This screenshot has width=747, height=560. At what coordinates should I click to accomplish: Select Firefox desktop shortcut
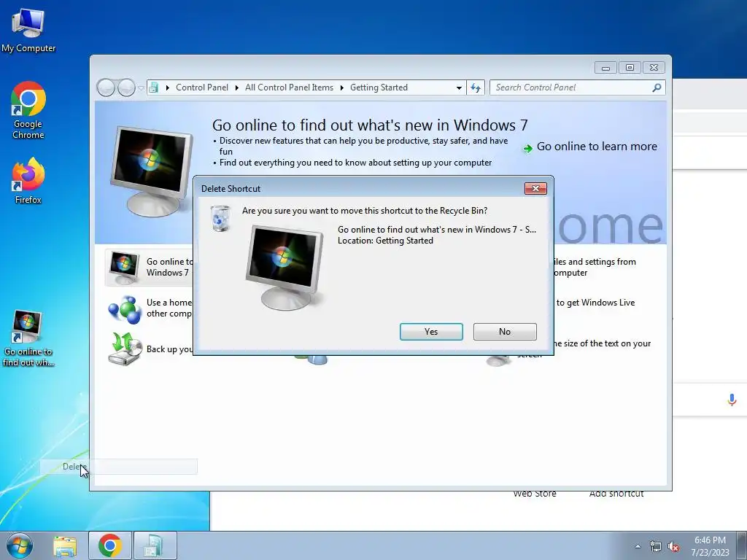[28, 181]
